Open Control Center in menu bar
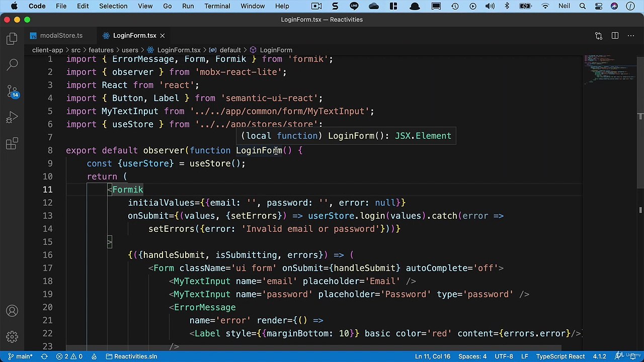644x362 pixels. click(599, 6)
